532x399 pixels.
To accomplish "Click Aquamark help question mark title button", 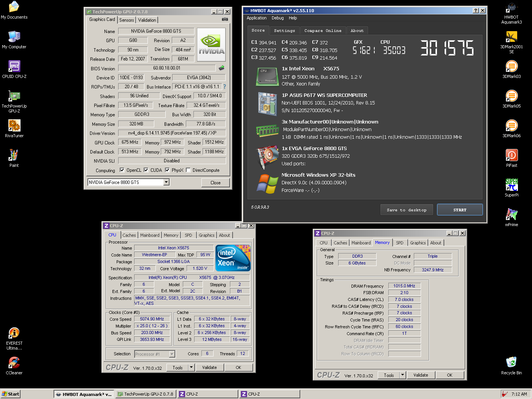I will [x=476, y=11].
